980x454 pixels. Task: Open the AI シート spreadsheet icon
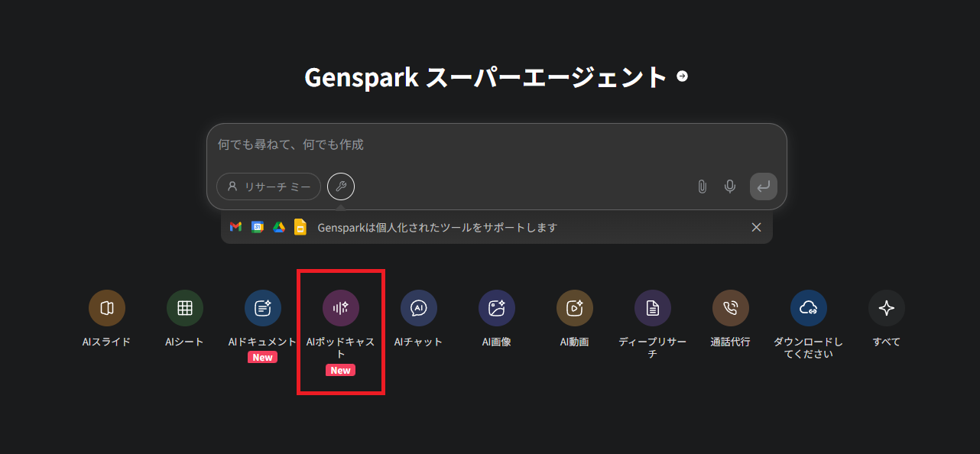(x=185, y=308)
